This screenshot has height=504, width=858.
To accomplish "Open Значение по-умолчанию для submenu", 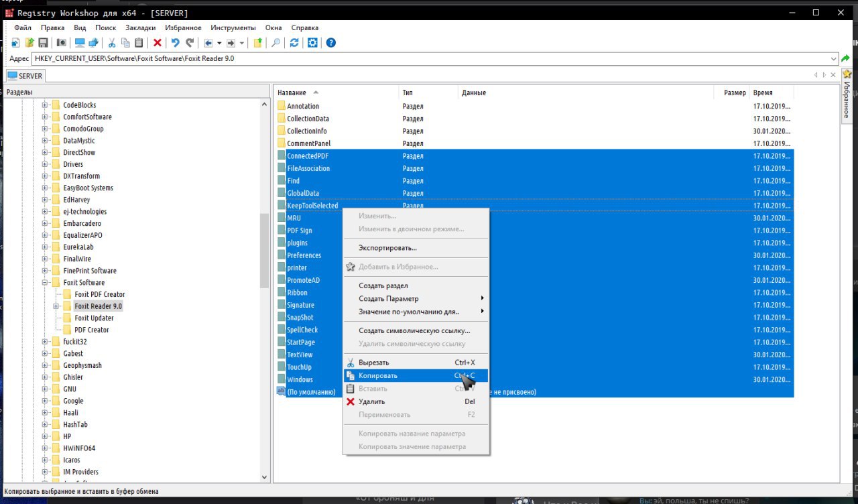I will tap(416, 311).
